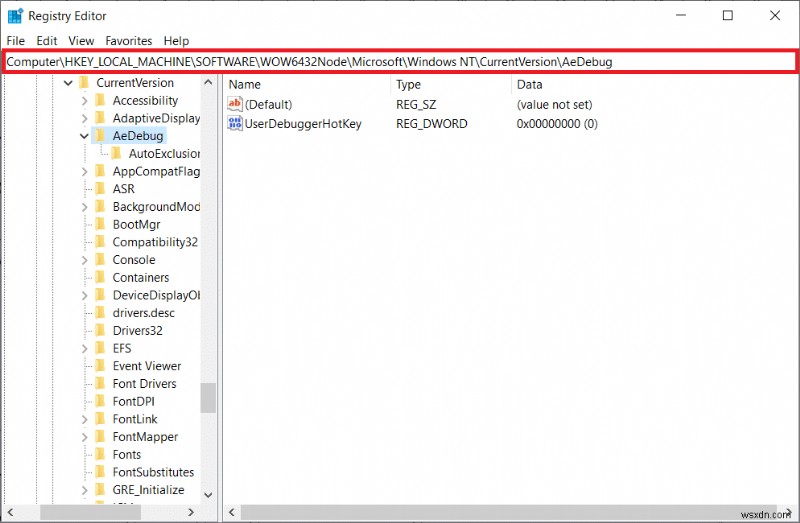
Task: Click the FontSubstitutes folder icon
Action: [101, 471]
